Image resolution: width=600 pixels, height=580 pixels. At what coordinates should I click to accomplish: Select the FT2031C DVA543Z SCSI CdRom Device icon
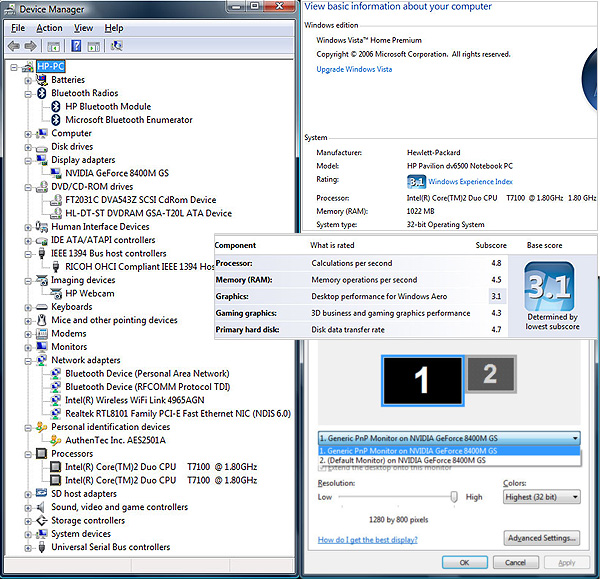point(56,200)
